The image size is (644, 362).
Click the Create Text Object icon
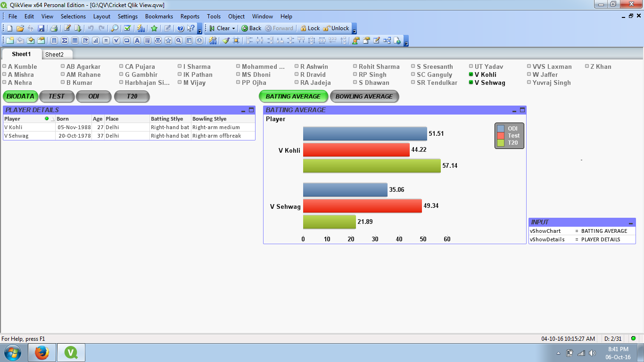click(137, 41)
